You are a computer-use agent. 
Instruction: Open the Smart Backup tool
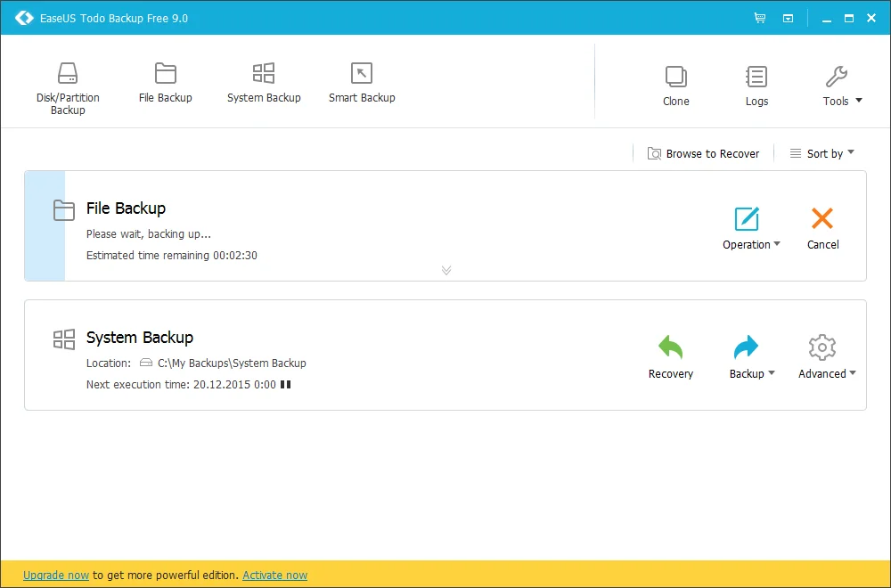click(x=362, y=83)
